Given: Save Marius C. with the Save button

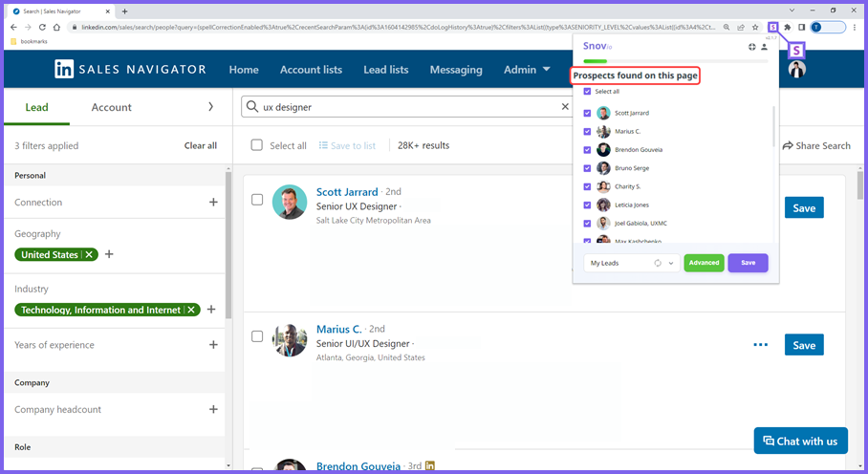Looking at the screenshot, I should 804,345.
